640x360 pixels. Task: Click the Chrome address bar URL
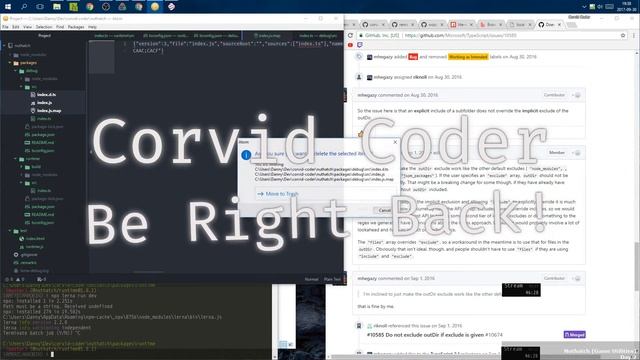(x=460, y=36)
